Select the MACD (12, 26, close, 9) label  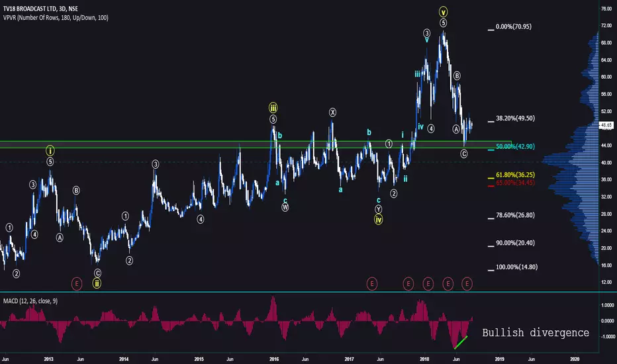[x=30, y=301]
